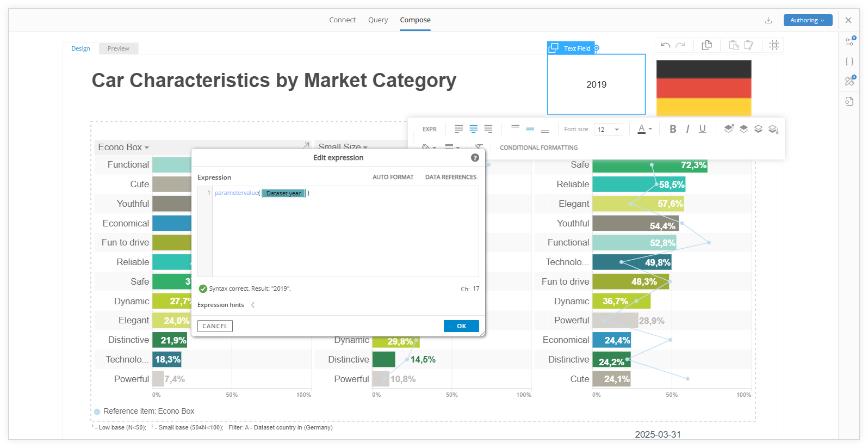868x448 pixels.
Task: Switch to the Preview tab
Action: pos(118,48)
